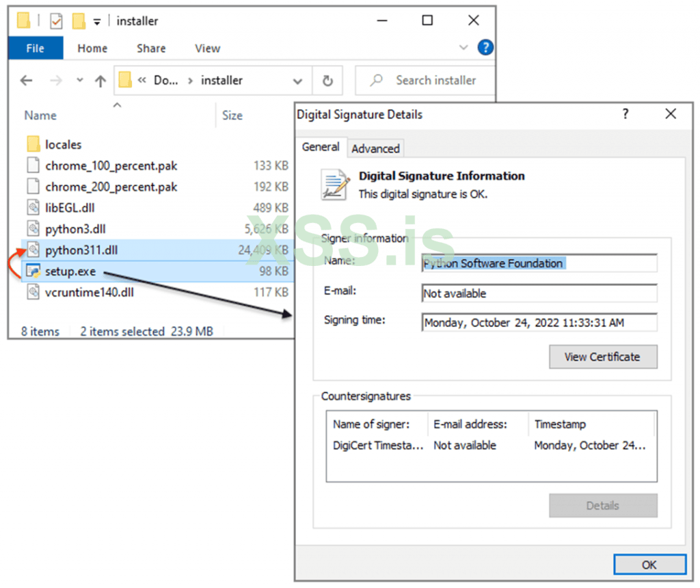700x588 pixels.
Task: Click the Back navigation arrow
Action: point(27,81)
